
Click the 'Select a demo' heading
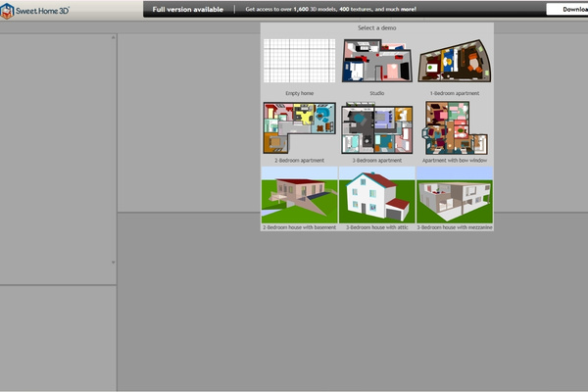[377, 27]
